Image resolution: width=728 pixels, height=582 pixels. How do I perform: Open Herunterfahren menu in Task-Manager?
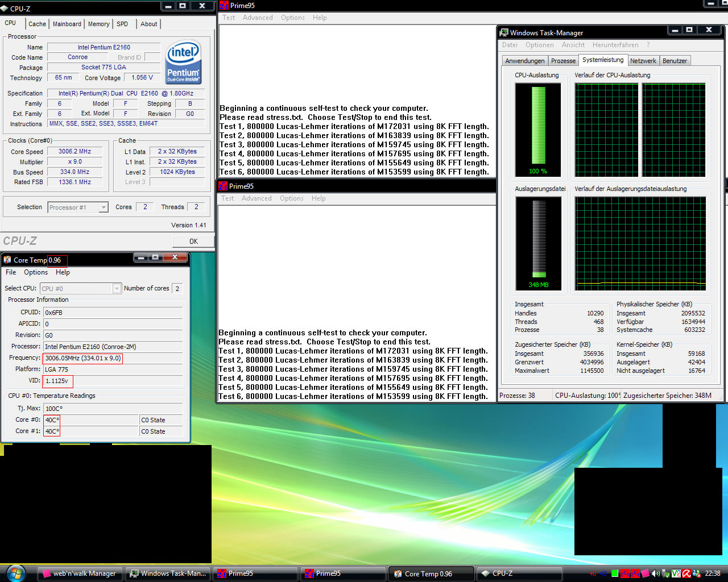click(615, 45)
